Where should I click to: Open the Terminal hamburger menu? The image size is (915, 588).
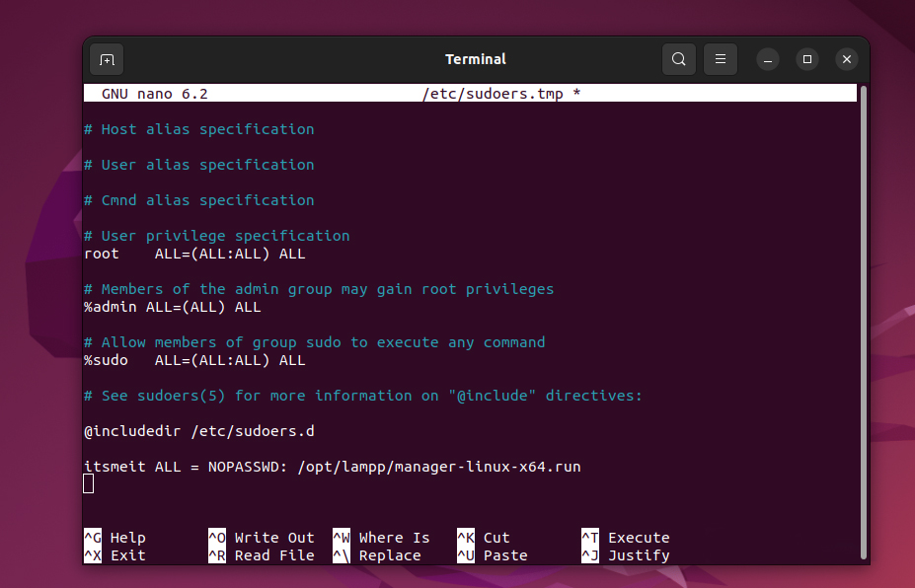coord(720,59)
